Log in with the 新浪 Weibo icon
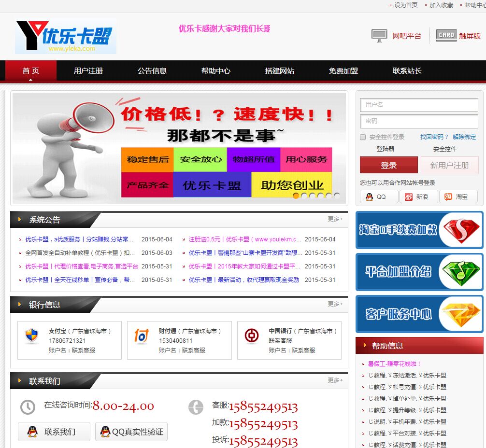486x448 pixels. [409, 197]
